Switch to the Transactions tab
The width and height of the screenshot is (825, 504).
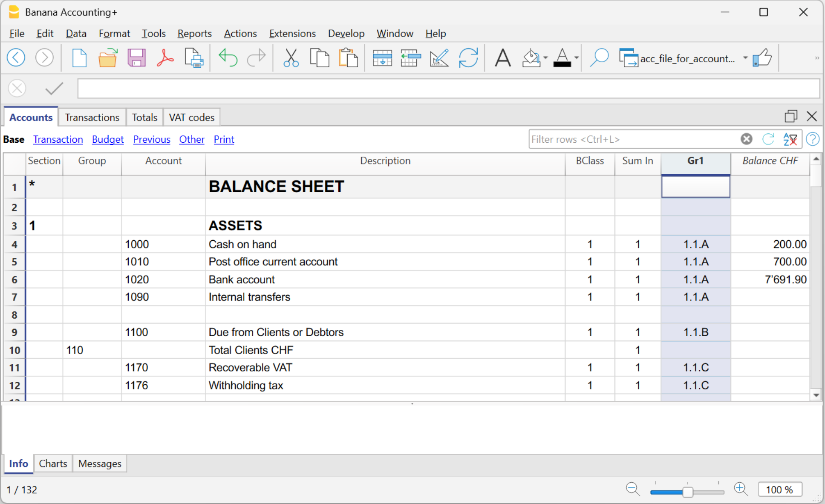click(x=92, y=117)
